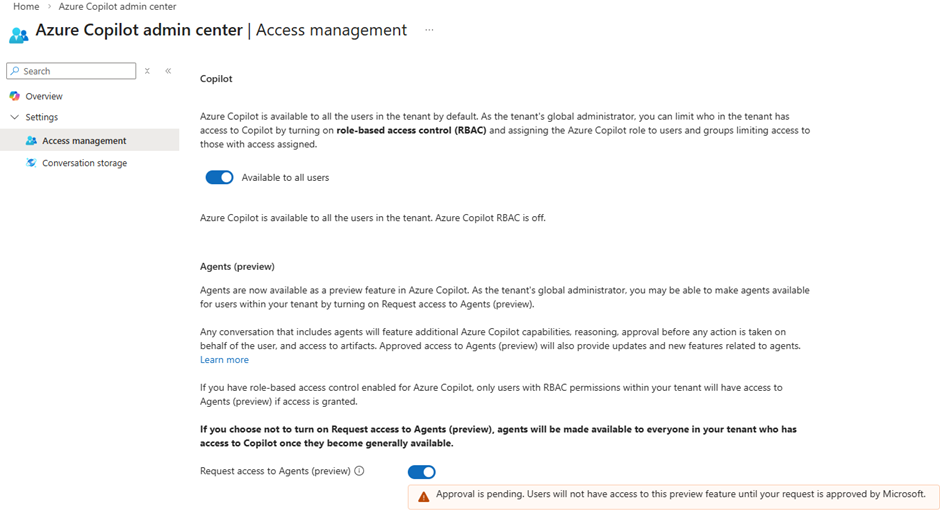Image resolution: width=940 pixels, height=518 pixels.
Task: Click the Azure Copilot admin center header icon
Action: [x=18, y=34]
